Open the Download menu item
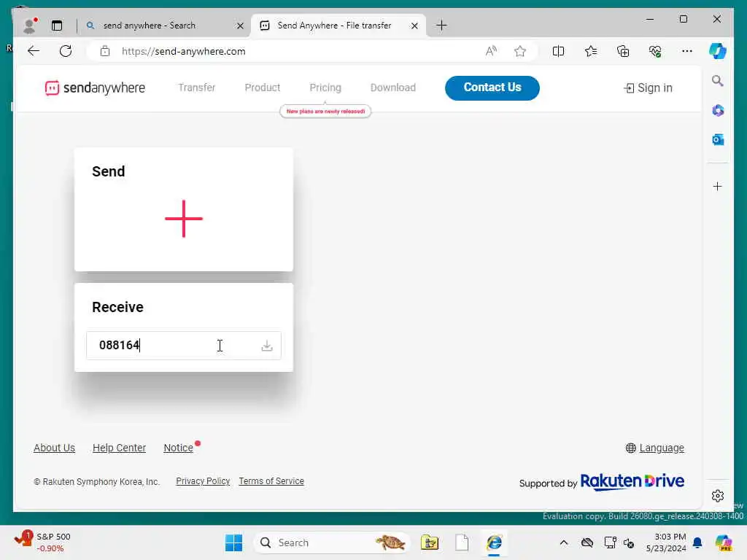The height and width of the screenshot is (560, 747). tap(393, 87)
